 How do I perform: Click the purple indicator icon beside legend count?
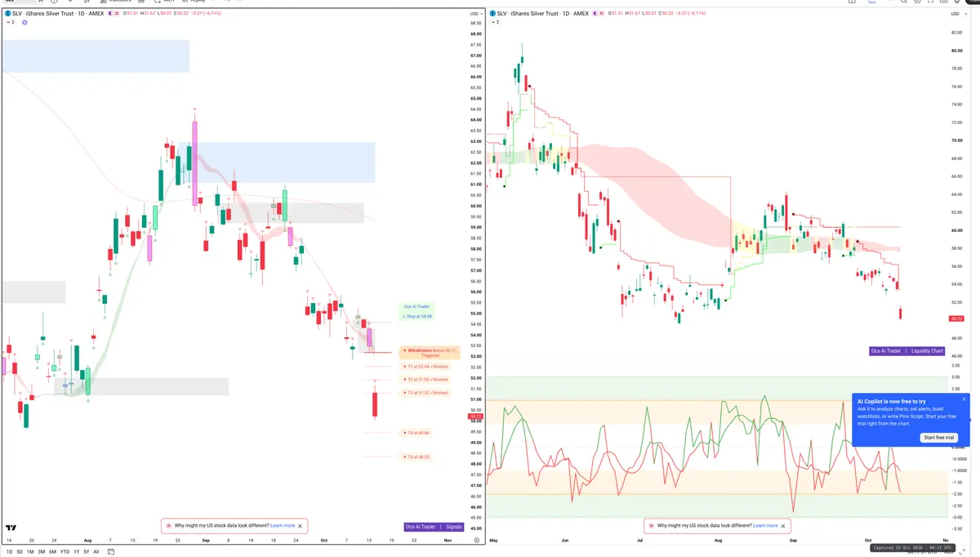click(24, 22)
